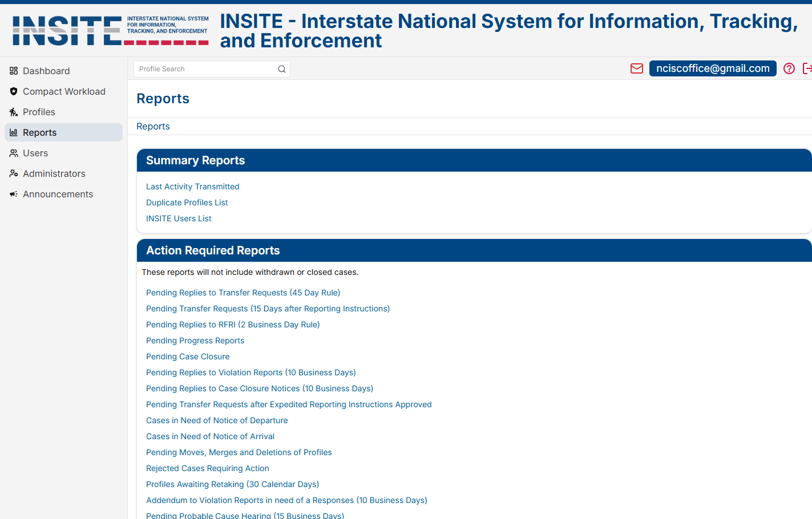Open Pending Replies to Violation Reports link

pos(251,372)
